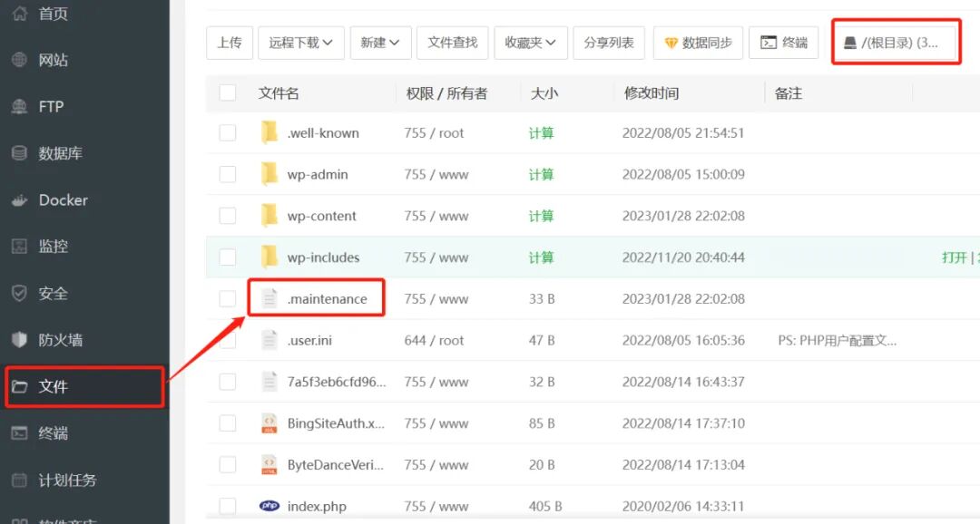Image resolution: width=980 pixels, height=524 pixels.
Task: Click the 上传 upload button
Action: click(x=229, y=42)
